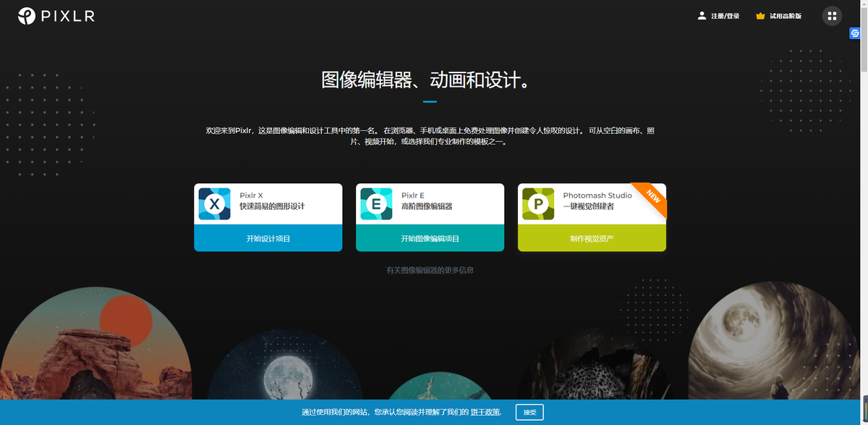868x425 pixels.
Task: Click the Pixlr E app icon
Action: [x=376, y=204]
